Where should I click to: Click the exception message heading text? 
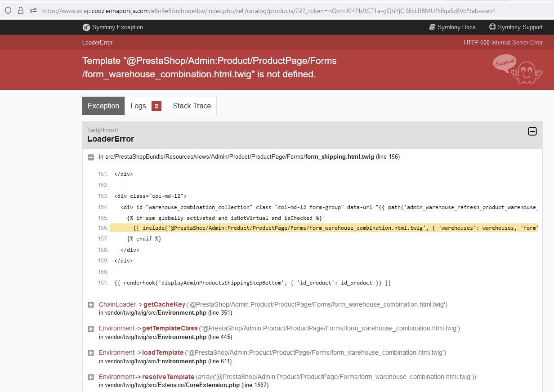(x=210, y=67)
